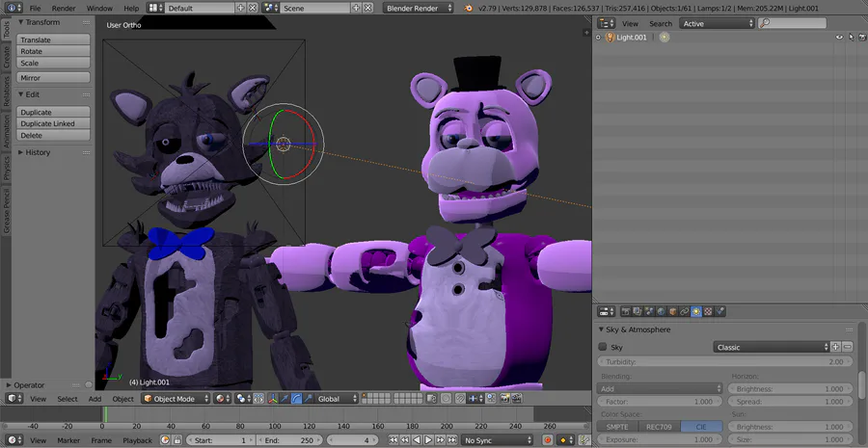Viewport: 868px width, 448px height.
Task: Toggle the rotate manipulator arc icon
Action: pyautogui.click(x=296, y=399)
